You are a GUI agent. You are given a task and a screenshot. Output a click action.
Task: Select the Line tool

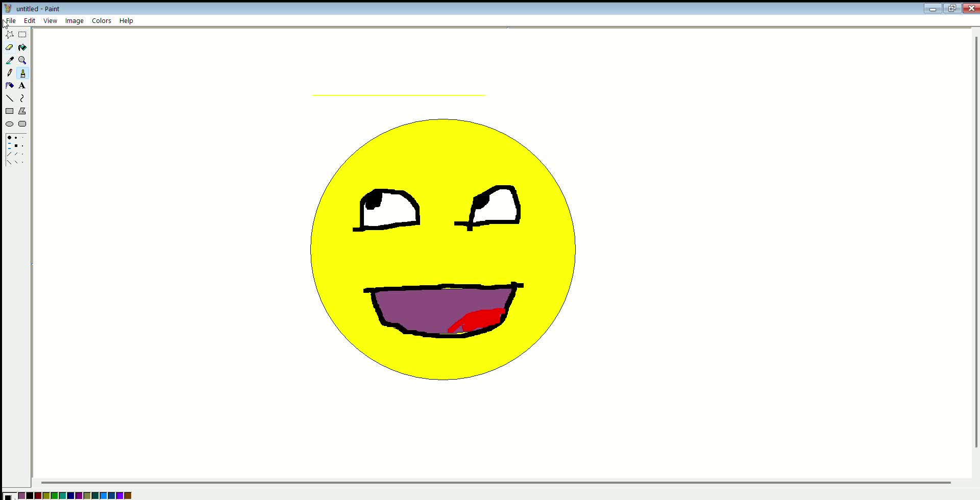[x=10, y=98]
